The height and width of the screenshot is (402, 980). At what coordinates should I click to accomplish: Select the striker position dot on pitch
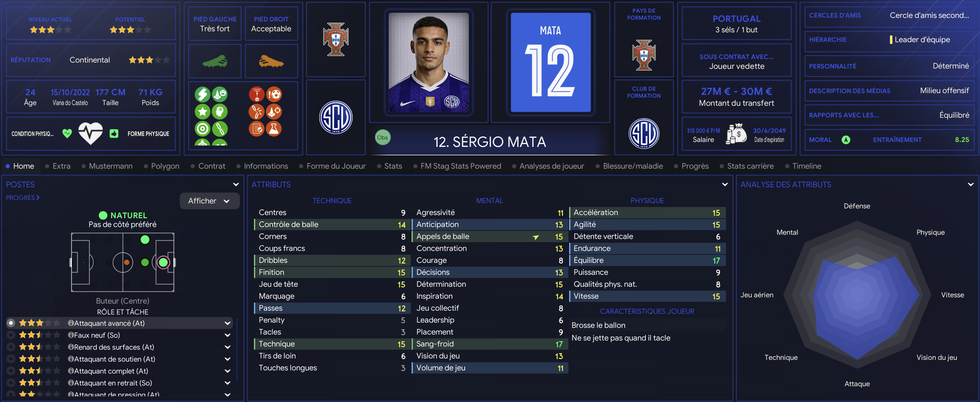(x=163, y=262)
